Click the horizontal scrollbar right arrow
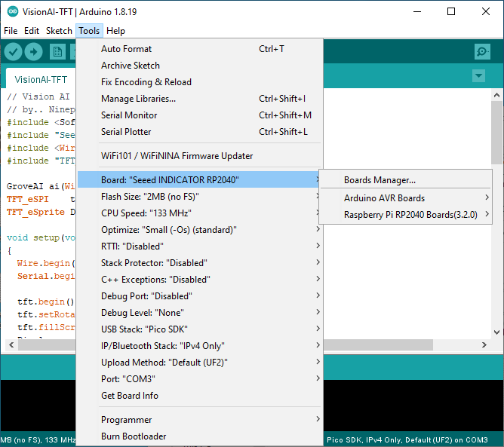The width and height of the screenshot is (504, 447). tap(484, 345)
